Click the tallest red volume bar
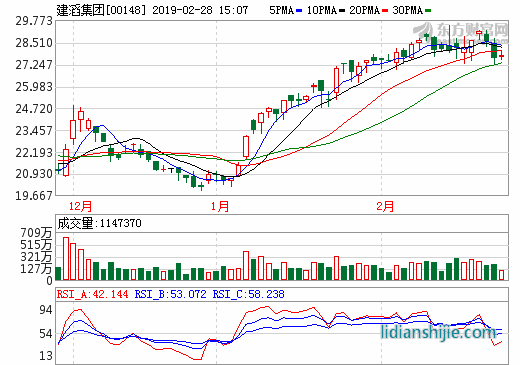 66,258
